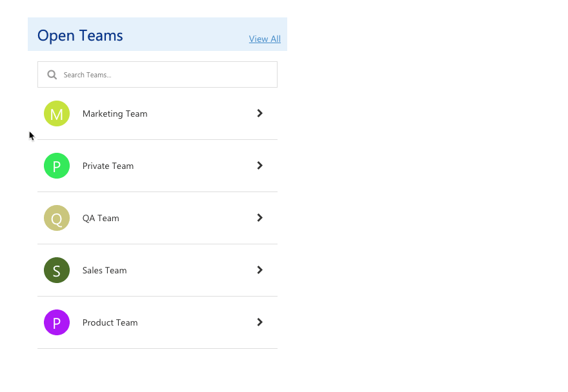Image resolution: width=568 pixels, height=392 pixels.
Task: Open the Product Team name
Action: point(110,323)
